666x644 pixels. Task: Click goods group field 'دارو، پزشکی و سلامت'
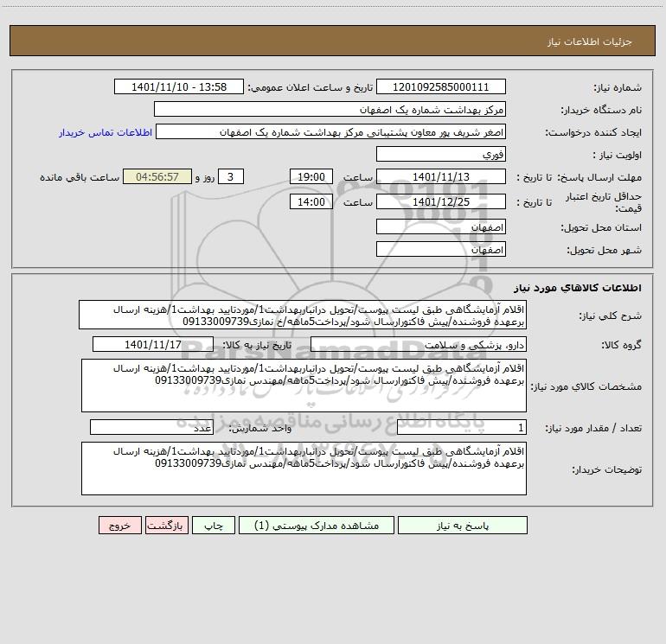click(419, 344)
